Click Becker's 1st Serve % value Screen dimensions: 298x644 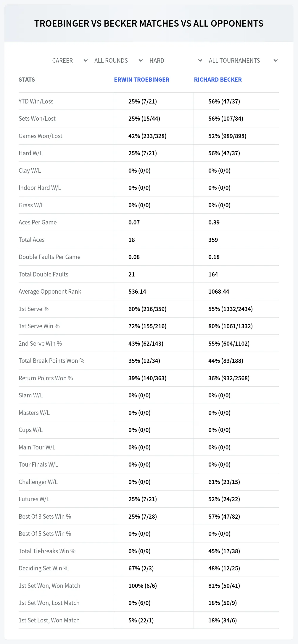coord(231,309)
